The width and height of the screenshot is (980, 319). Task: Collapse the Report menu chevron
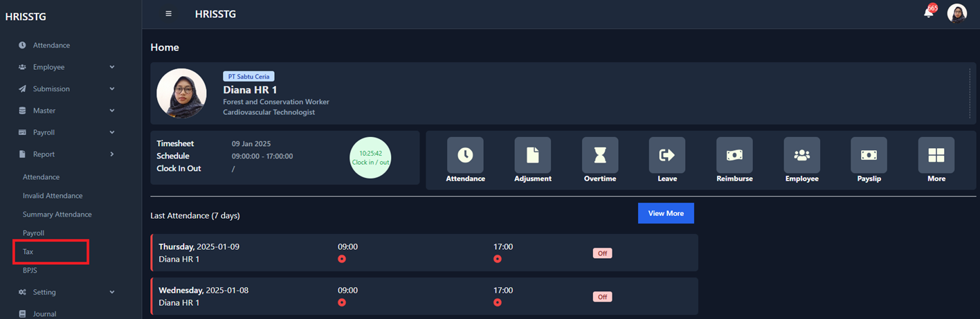click(x=112, y=154)
